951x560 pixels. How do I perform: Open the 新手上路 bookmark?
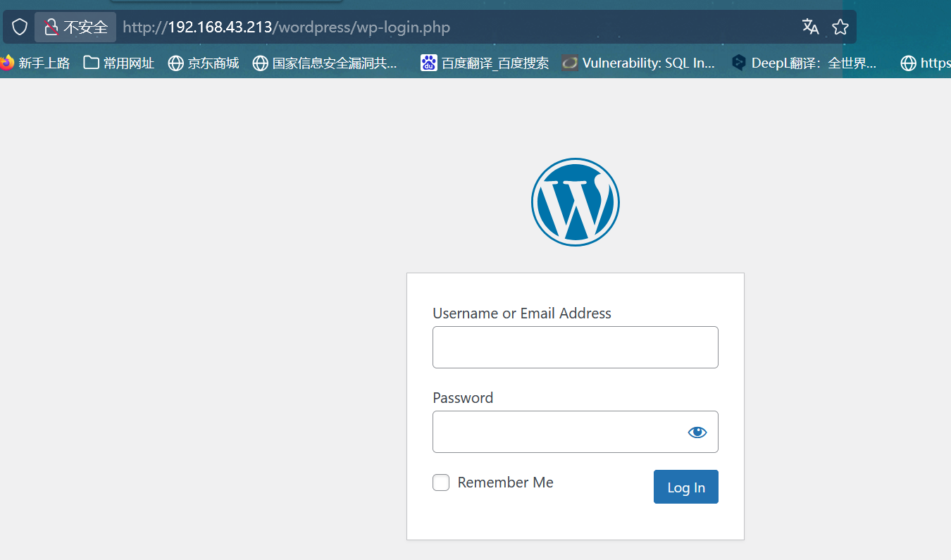pyautogui.click(x=35, y=63)
